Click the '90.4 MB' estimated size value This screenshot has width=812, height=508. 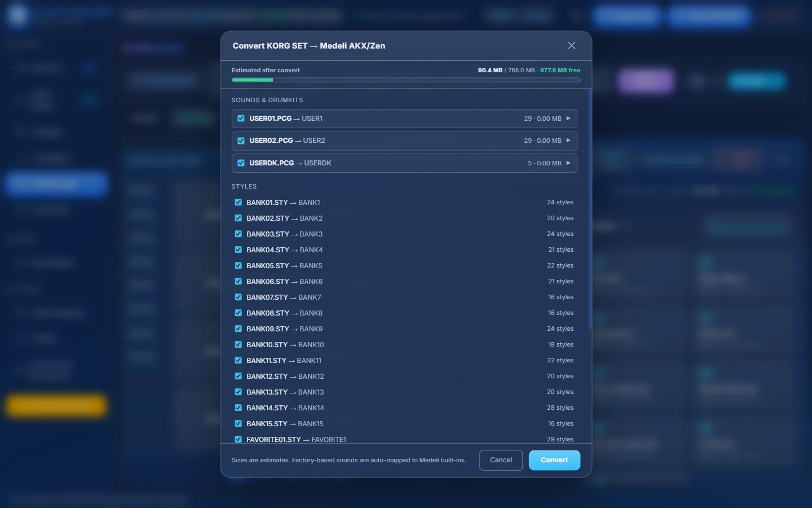pos(490,71)
